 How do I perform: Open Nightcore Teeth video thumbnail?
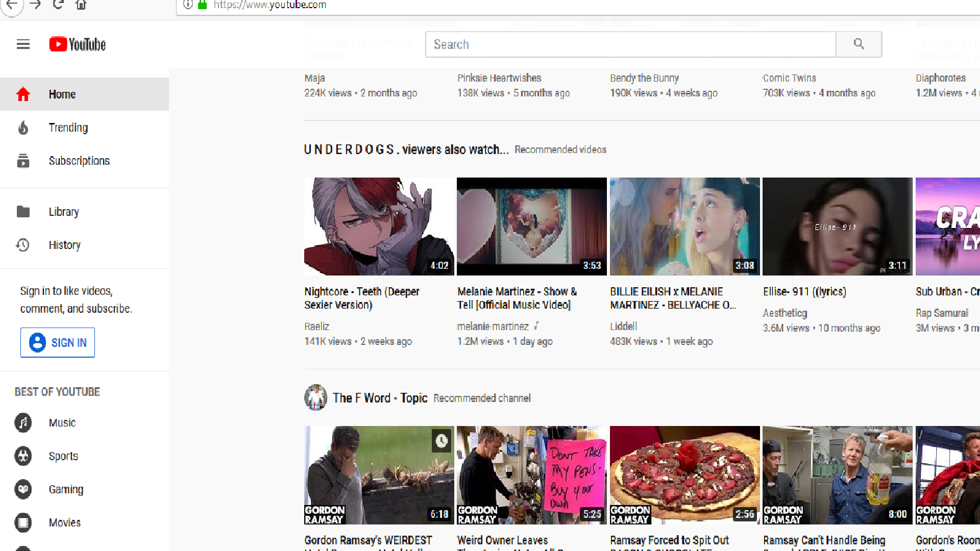[379, 227]
